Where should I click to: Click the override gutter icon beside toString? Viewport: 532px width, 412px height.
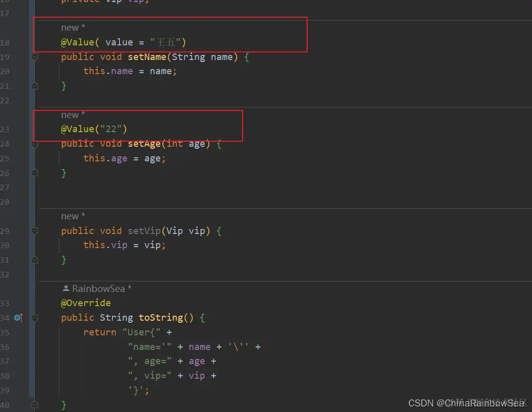19,318
